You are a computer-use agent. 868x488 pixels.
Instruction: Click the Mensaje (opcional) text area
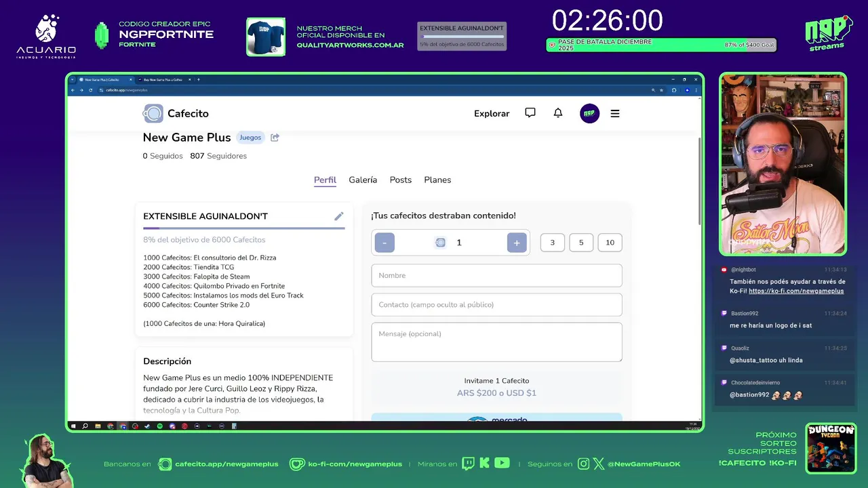(x=496, y=342)
